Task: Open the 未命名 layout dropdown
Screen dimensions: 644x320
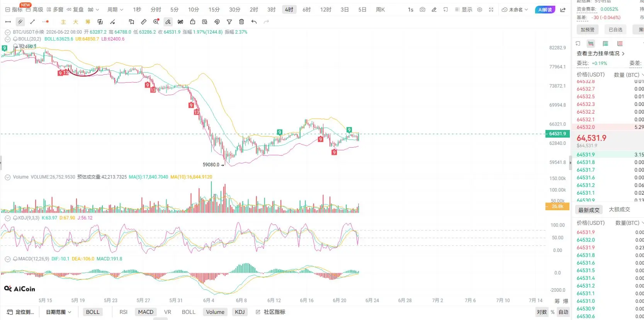Action: (x=515, y=10)
